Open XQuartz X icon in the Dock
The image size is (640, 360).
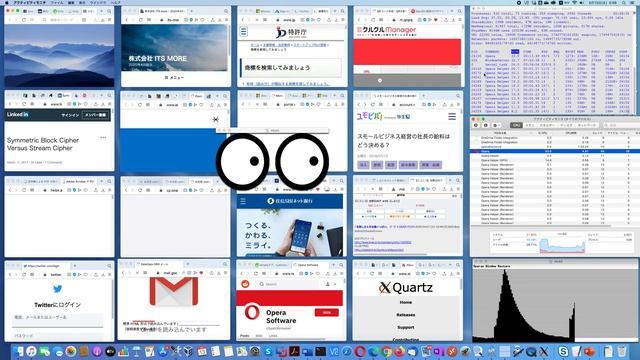[543, 351]
